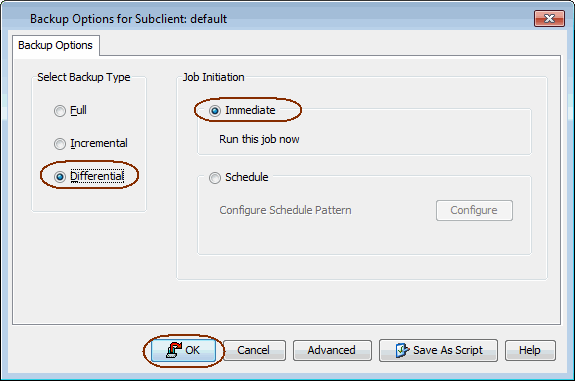The width and height of the screenshot is (575, 381).
Task: Open the Advanced backup options
Action: [x=332, y=350]
